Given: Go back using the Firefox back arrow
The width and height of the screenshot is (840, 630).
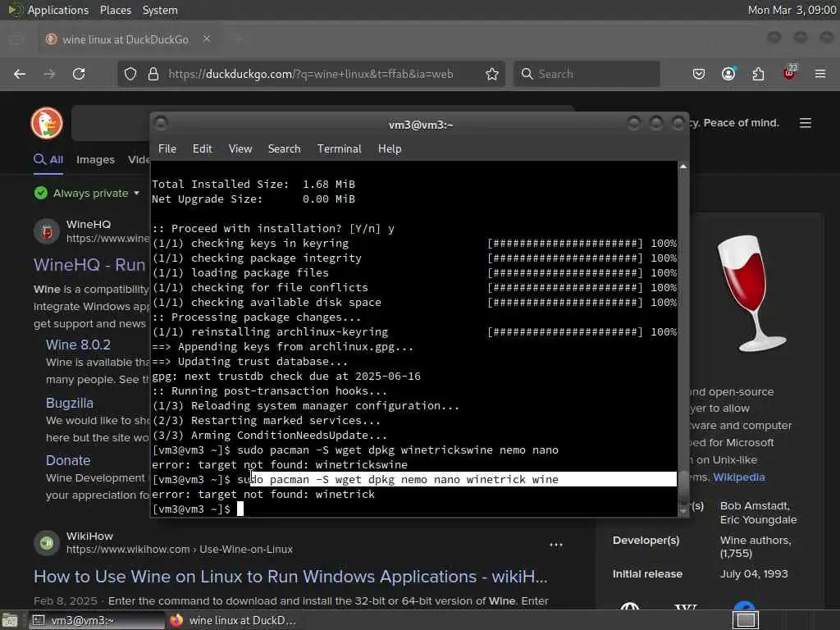Looking at the screenshot, I should click(x=20, y=74).
